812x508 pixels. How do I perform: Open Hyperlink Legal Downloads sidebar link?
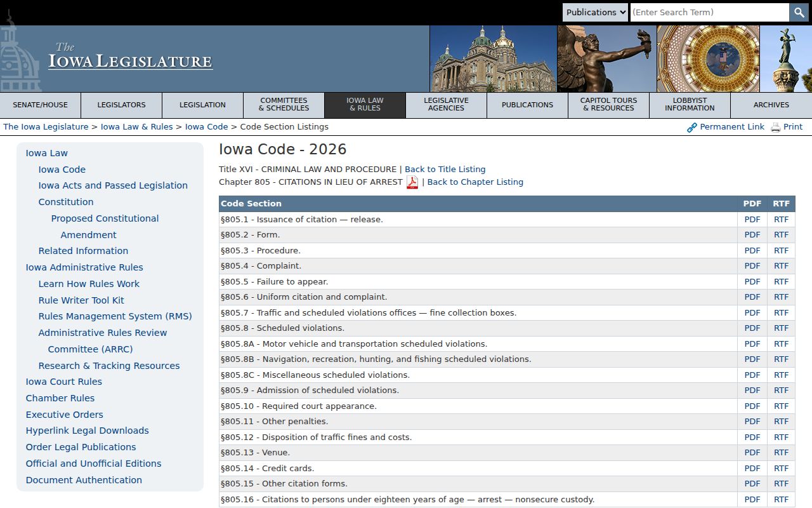[x=87, y=431]
